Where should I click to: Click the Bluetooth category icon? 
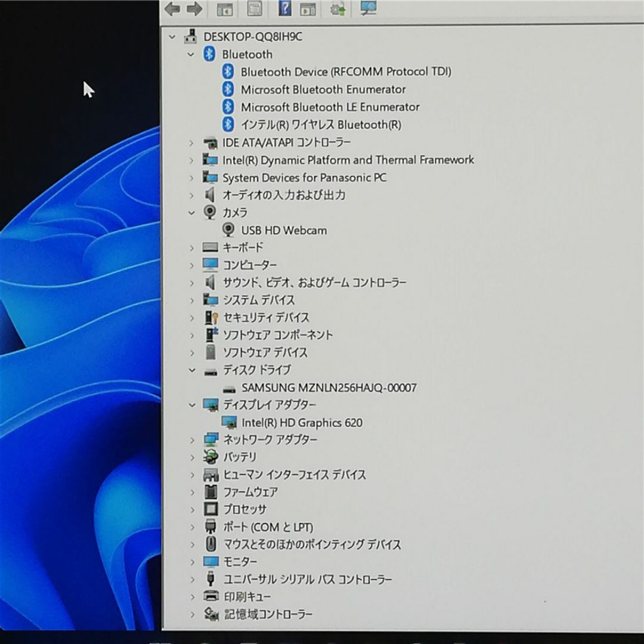pyautogui.click(x=209, y=54)
